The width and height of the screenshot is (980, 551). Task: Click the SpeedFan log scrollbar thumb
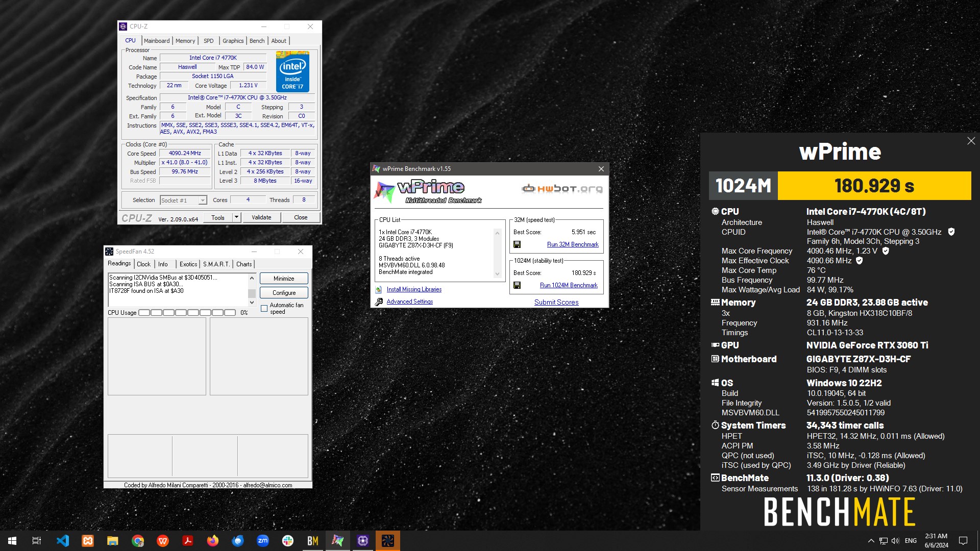(252, 293)
